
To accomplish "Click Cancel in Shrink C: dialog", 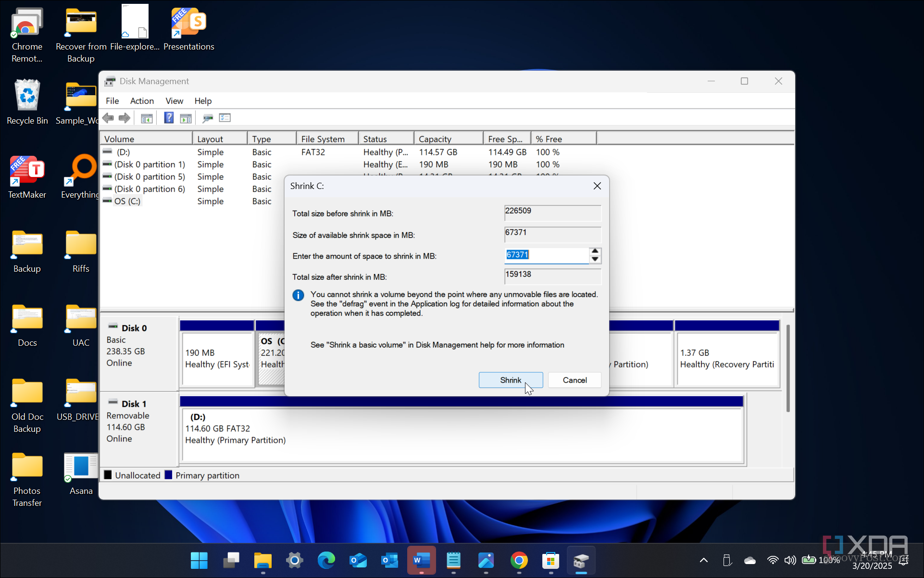I will tap(574, 380).
